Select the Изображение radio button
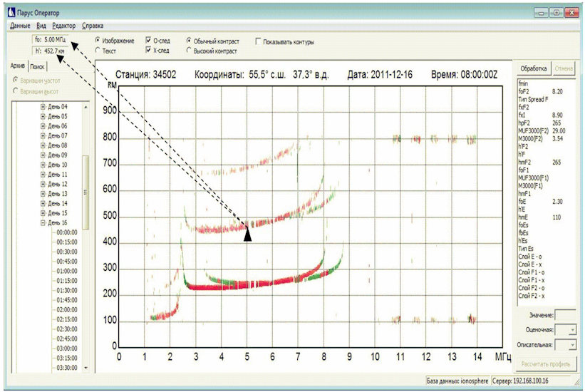 pyautogui.click(x=98, y=41)
